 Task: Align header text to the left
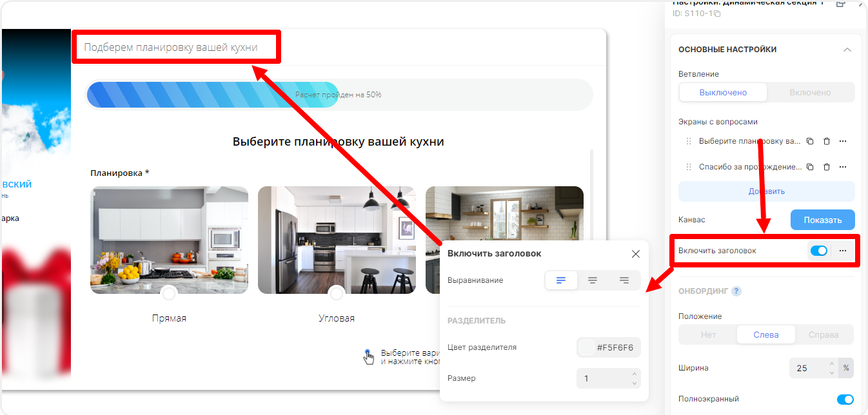tap(561, 280)
